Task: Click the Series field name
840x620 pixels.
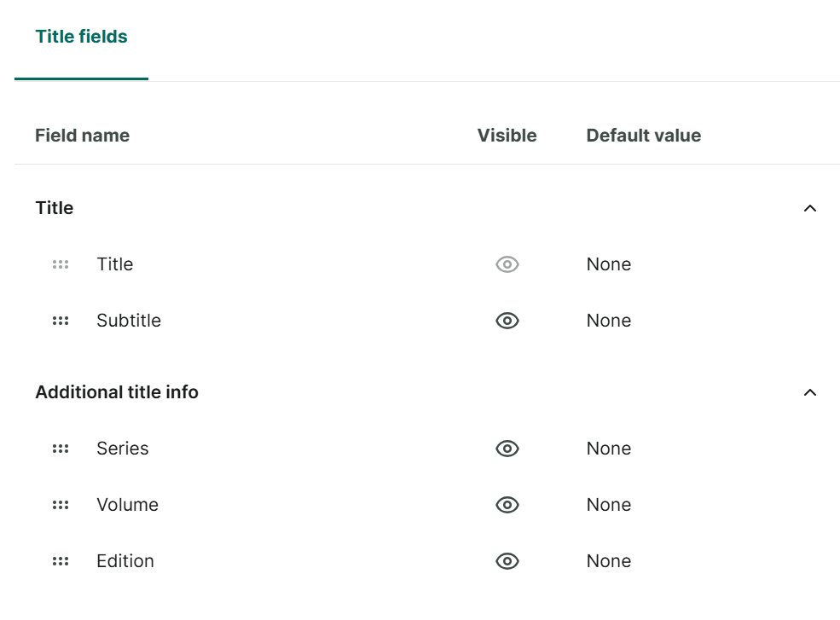Action: (123, 449)
